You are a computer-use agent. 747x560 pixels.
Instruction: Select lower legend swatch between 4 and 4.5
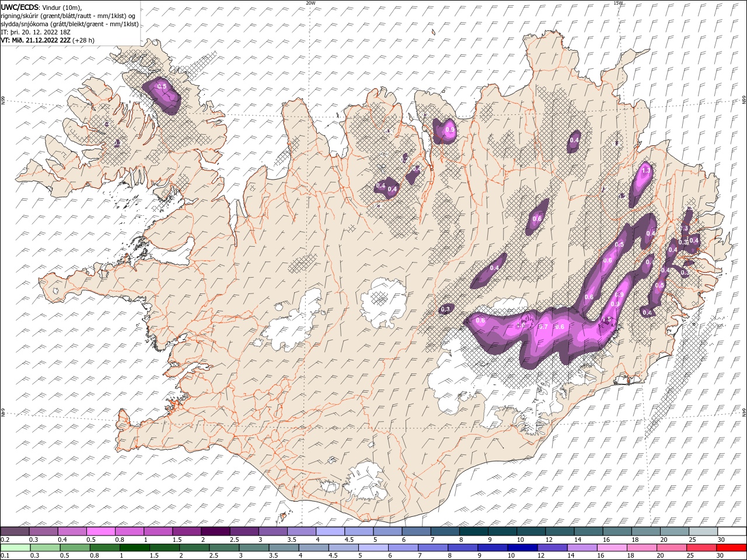point(313,548)
